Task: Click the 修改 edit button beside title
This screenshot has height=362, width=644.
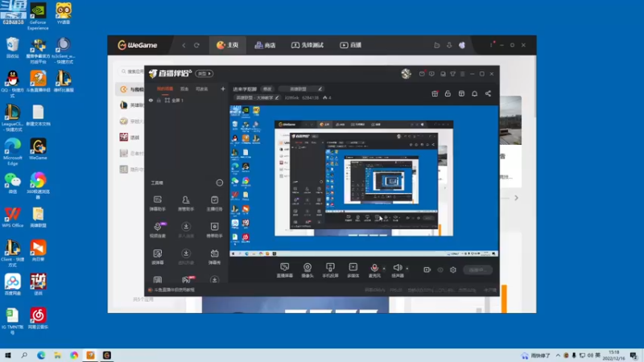Action: point(267,88)
